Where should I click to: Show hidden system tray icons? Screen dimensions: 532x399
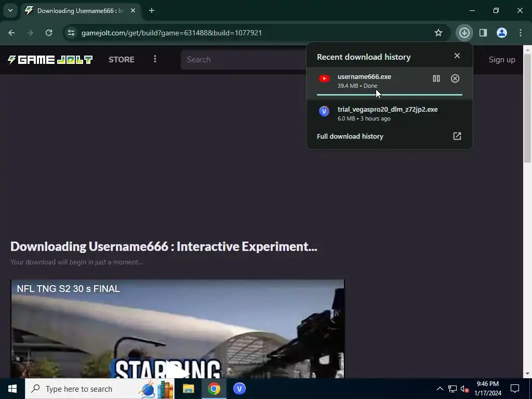coord(440,389)
